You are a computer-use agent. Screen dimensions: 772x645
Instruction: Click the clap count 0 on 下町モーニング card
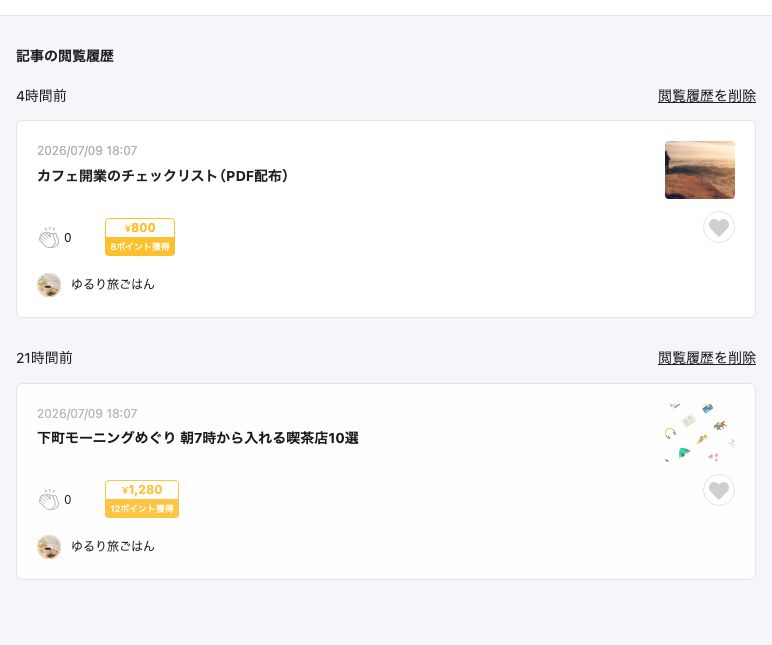[68, 500]
